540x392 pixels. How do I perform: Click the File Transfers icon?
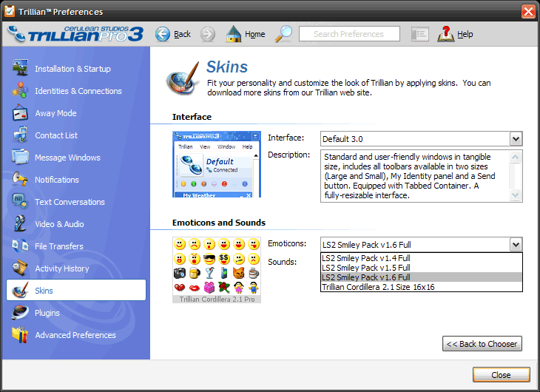(x=20, y=246)
